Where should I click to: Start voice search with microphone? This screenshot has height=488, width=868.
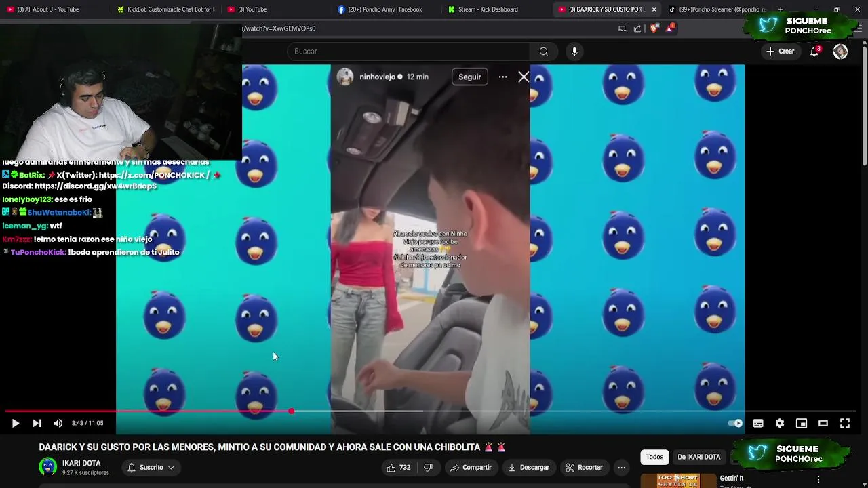point(574,52)
